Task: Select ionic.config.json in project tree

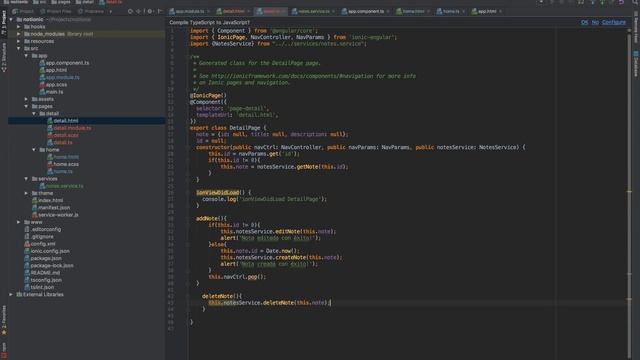Action: pos(47,251)
